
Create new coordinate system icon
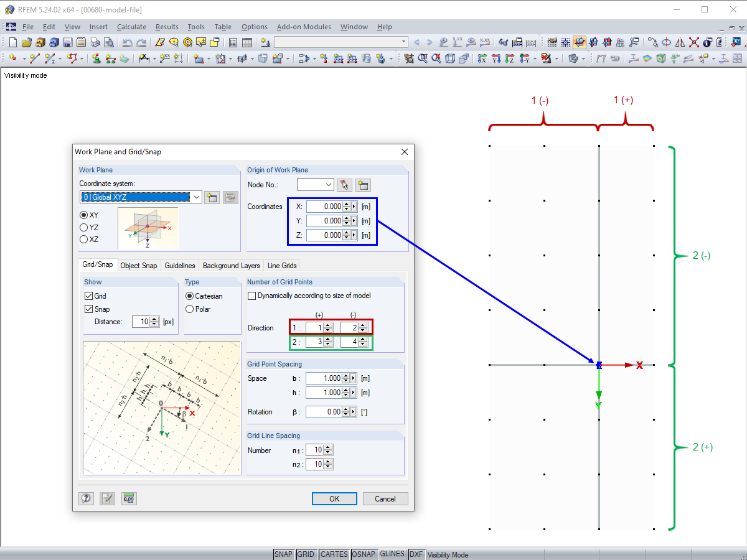(x=212, y=197)
